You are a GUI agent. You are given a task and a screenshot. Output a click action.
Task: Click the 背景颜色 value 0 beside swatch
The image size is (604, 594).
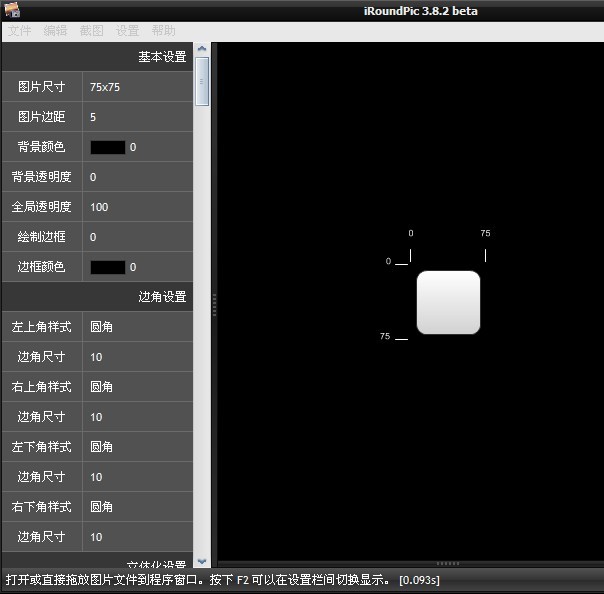pyautogui.click(x=133, y=148)
